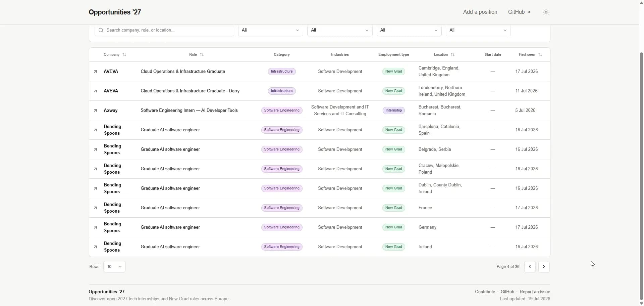Click 'Barcelona, Catalonia, Spain' location cell
This screenshot has width=644, height=306.
pyautogui.click(x=439, y=130)
